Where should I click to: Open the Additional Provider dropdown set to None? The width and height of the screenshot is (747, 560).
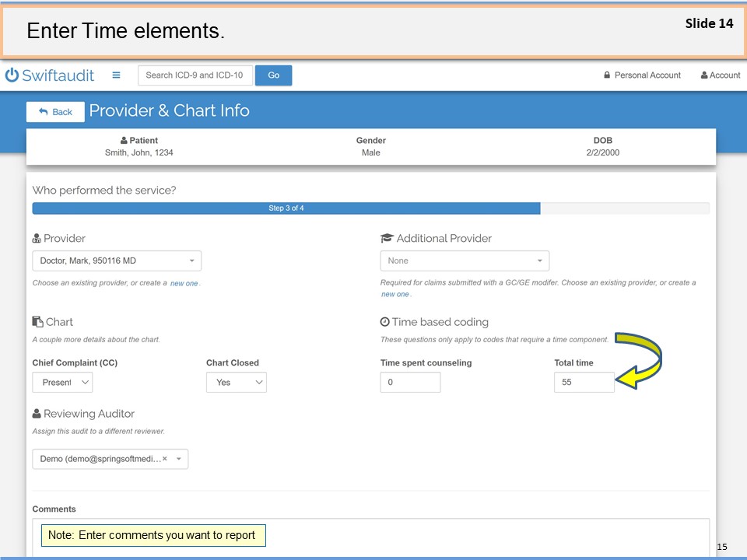465,261
